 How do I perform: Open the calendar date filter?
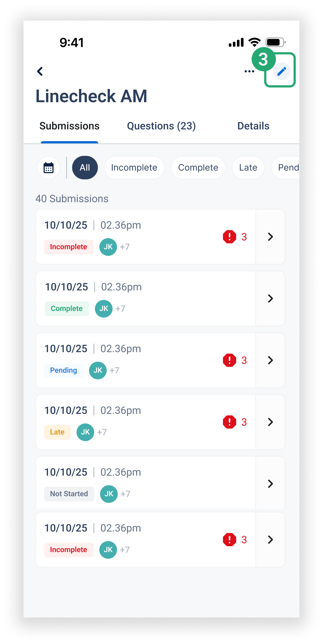49,168
